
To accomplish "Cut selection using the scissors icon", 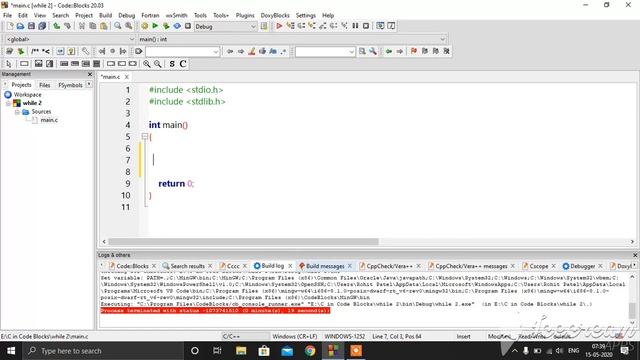I will point(82,26).
